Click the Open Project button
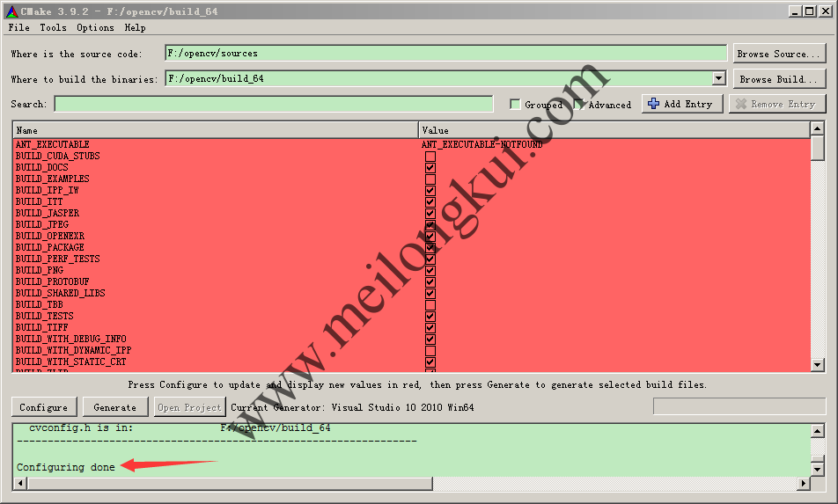838x504 pixels. (190, 407)
